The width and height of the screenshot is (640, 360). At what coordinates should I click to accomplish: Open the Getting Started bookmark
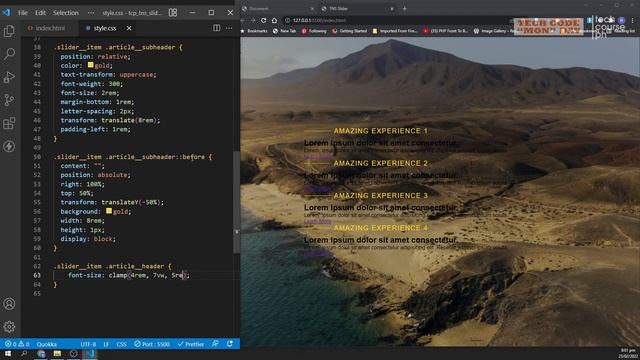point(349,31)
